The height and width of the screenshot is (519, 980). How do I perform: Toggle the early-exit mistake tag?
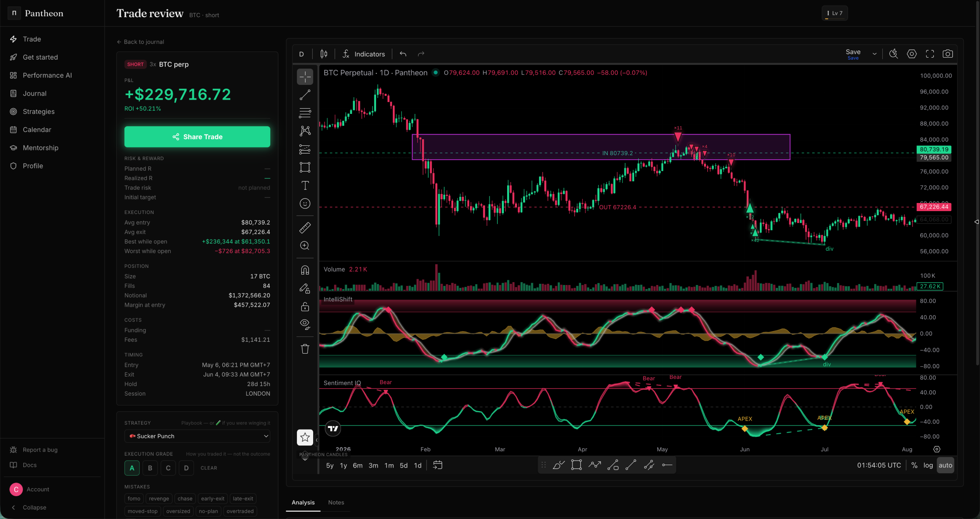click(213, 499)
